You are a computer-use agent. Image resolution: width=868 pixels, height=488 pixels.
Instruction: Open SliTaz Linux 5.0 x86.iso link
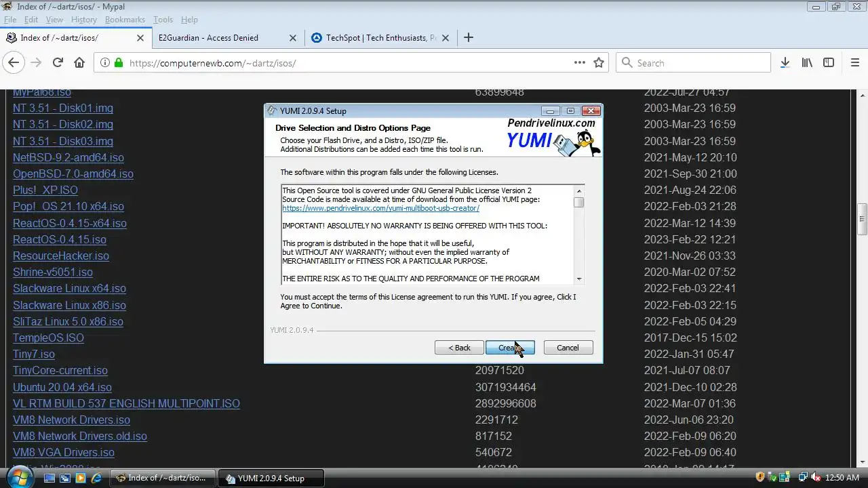point(68,321)
